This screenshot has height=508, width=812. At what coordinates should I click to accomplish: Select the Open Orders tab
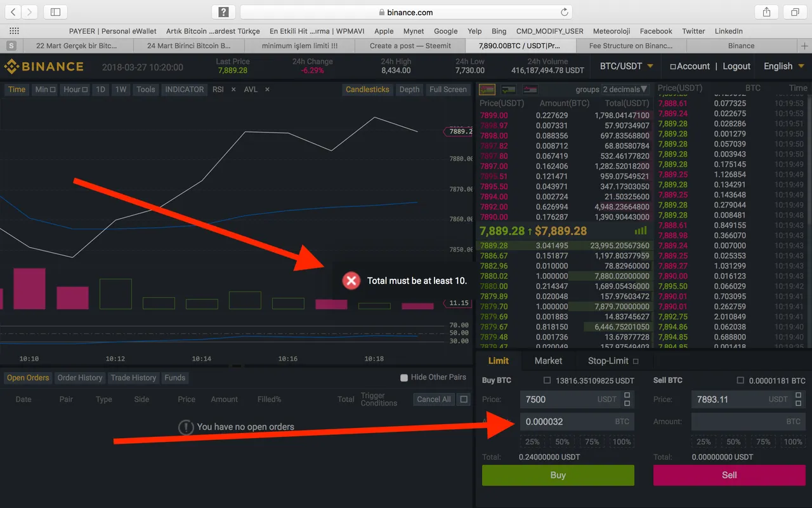click(x=28, y=378)
